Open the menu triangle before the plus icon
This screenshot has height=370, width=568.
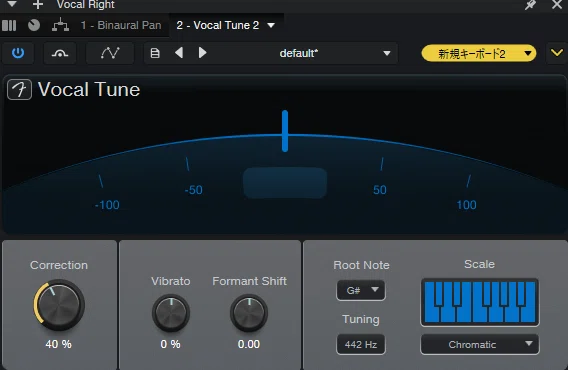coord(12,4)
